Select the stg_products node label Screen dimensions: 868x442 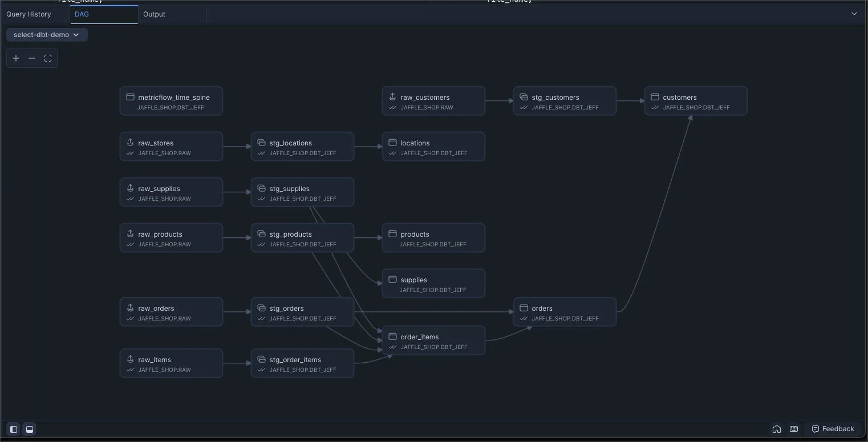click(291, 234)
